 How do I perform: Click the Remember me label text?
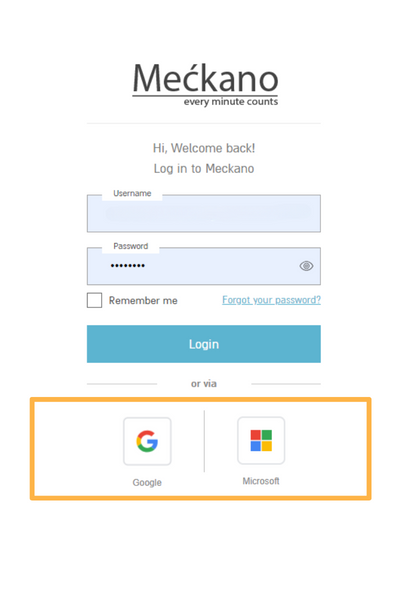143,301
